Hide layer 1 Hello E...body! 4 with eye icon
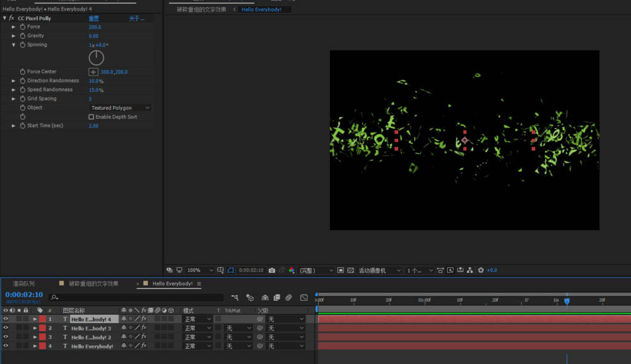The height and width of the screenshot is (364, 631). coord(6,319)
